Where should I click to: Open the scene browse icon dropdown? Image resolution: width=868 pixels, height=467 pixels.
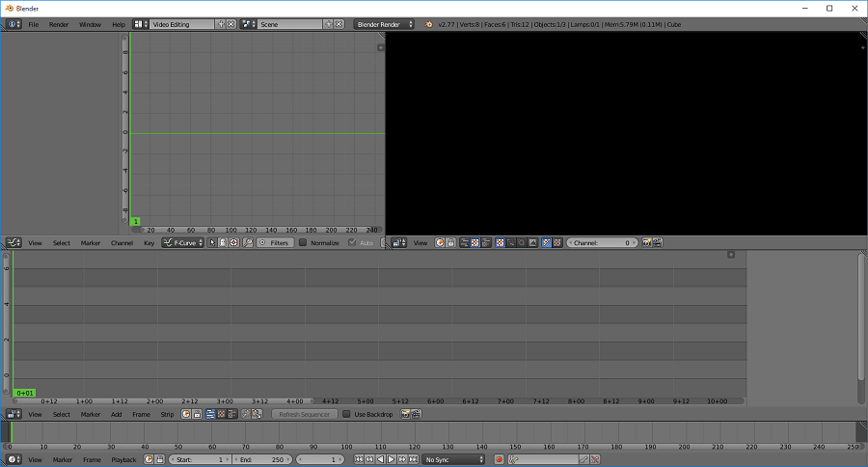click(x=249, y=24)
